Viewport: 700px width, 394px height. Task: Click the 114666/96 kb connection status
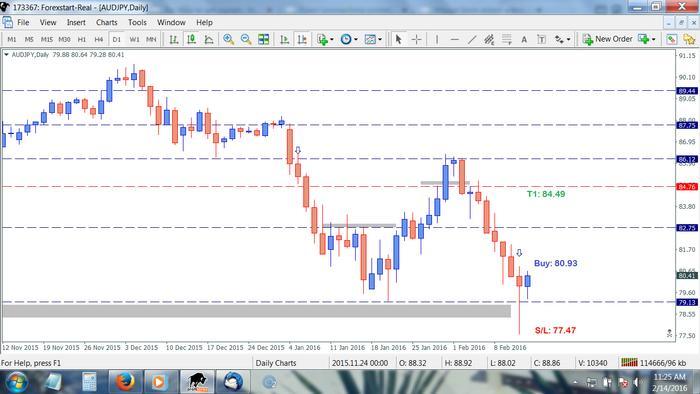coord(654,363)
